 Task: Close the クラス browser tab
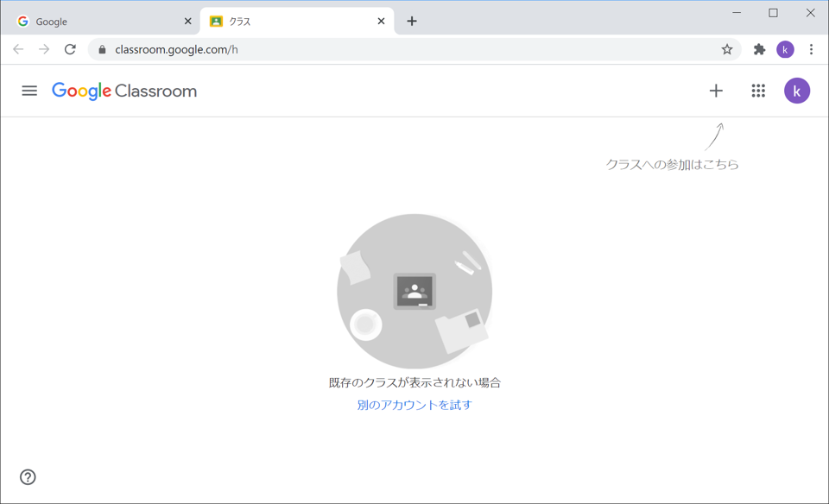coord(381,21)
